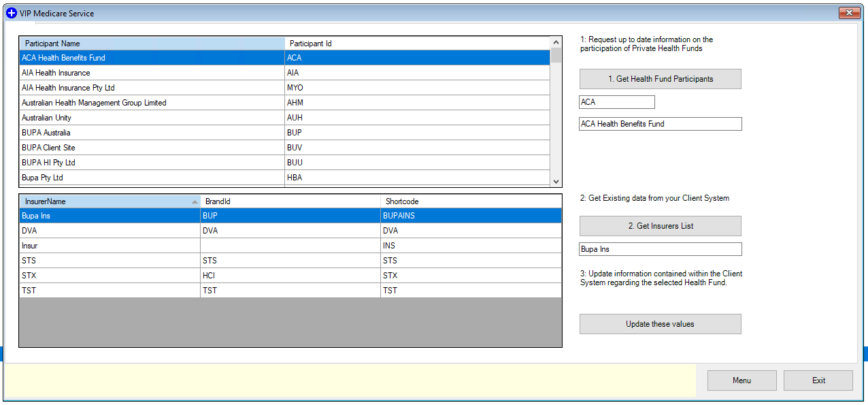Click the TST cell in BrandId column

290,291
